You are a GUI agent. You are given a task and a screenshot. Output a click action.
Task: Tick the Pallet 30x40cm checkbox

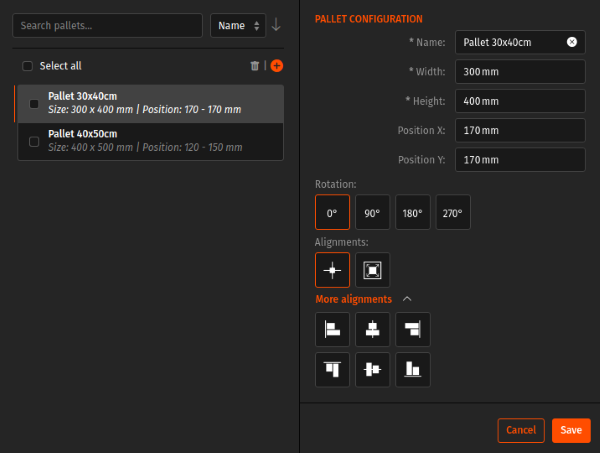point(35,103)
